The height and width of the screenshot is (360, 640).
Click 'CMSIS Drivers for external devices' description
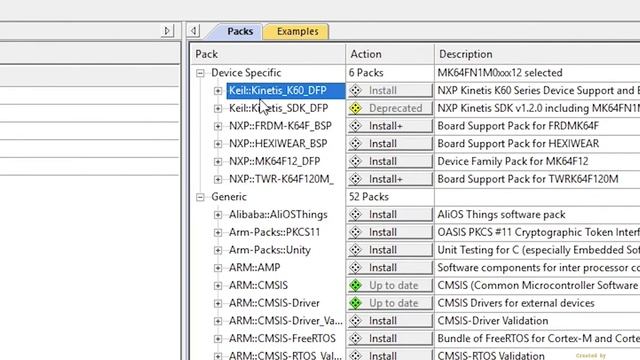[x=516, y=303]
